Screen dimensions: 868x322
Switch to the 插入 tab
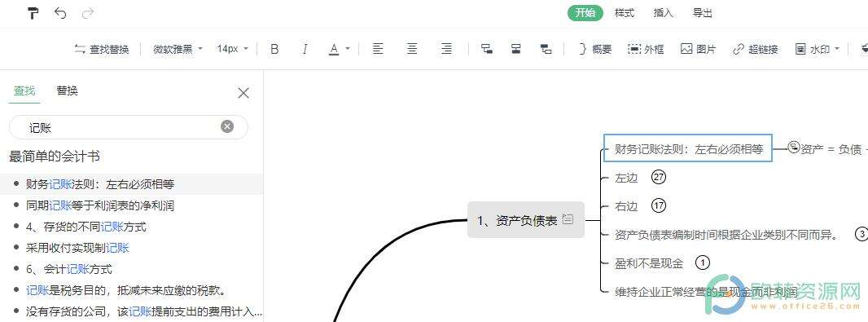[x=663, y=13]
